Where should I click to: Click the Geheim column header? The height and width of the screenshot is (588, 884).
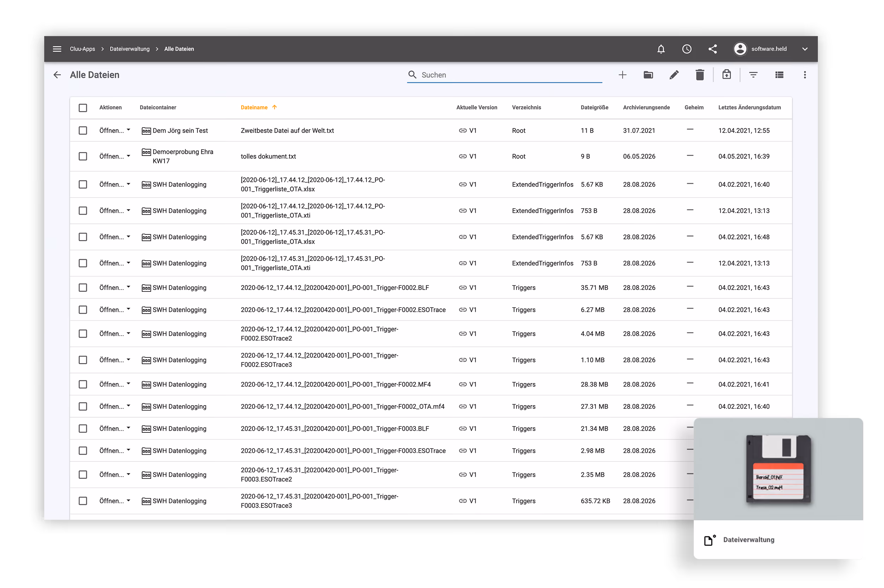694,107
